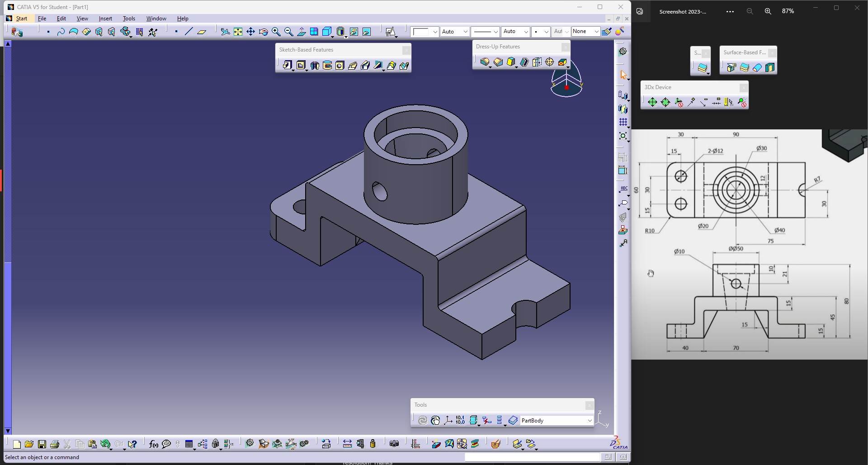Toggle manual update mode in Tools toolbar
868x465 pixels.
click(435, 420)
